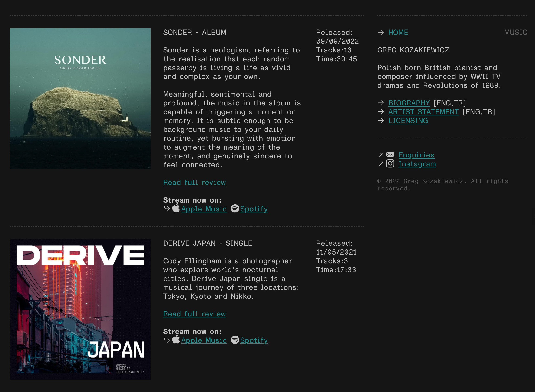Click the Spotify logo under Derive Japan
This screenshot has height=392, width=535.
[235, 340]
